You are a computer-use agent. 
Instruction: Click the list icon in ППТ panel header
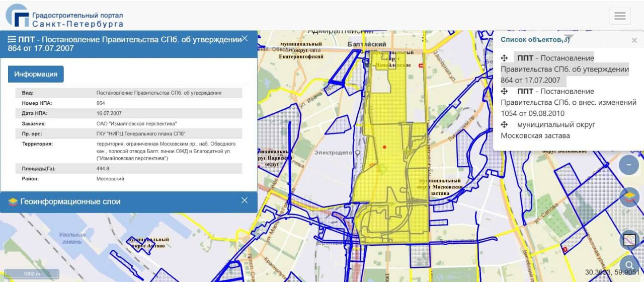point(12,39)
